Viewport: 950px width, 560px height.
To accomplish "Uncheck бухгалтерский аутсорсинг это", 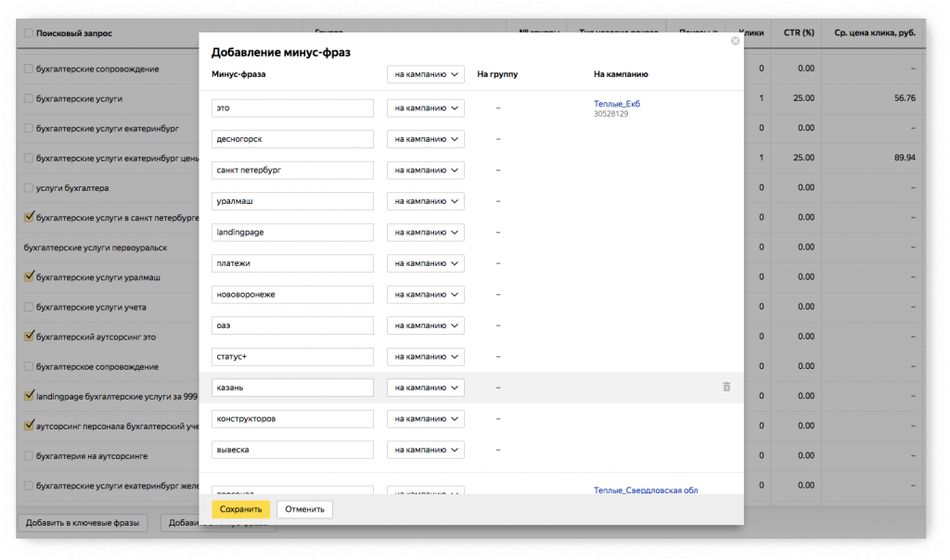I will pyautogui.click(x=29, y=336).
